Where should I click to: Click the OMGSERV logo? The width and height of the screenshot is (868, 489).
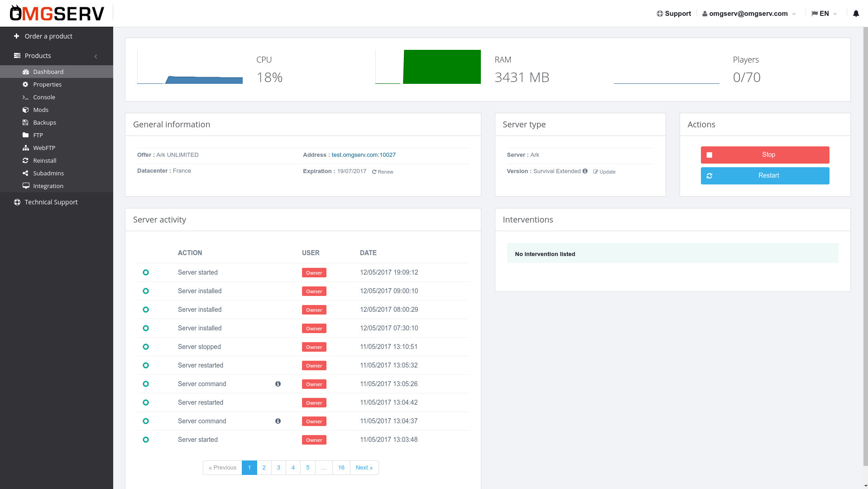[57, 13]
